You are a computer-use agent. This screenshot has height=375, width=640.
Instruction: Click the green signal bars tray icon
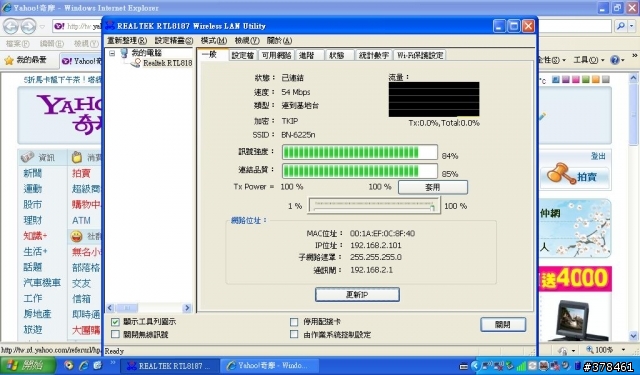[x=521, y=366]
